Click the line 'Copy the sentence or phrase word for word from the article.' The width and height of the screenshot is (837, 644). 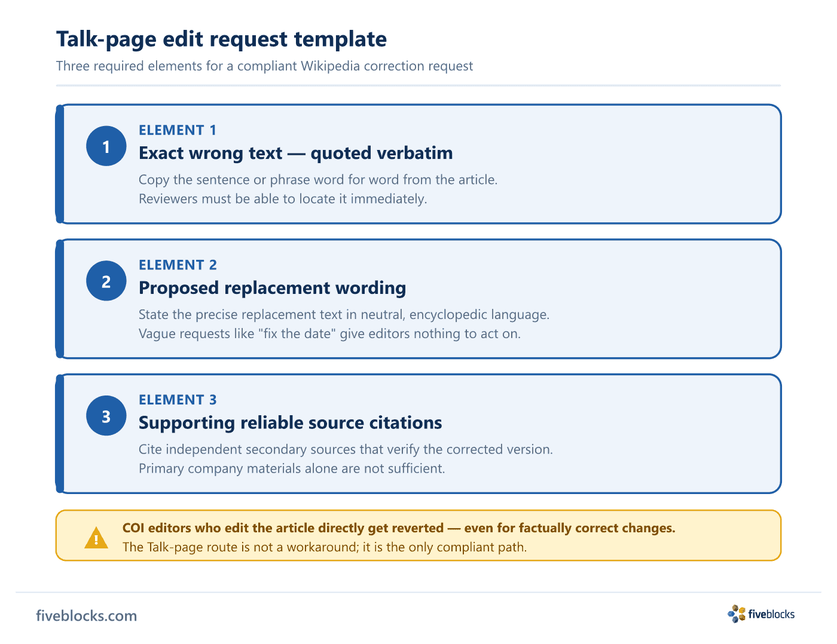click(x=318, y=180)
